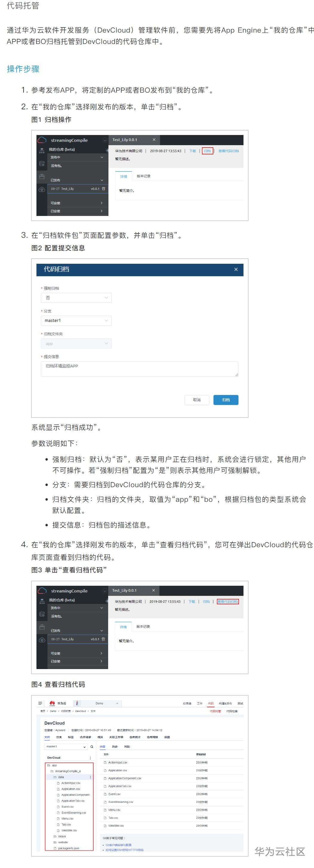The width and height of the screenshot is (314, 868).
Task: Open the three-dot menu beside DevCloud tree root
Action: pos(90,758)
